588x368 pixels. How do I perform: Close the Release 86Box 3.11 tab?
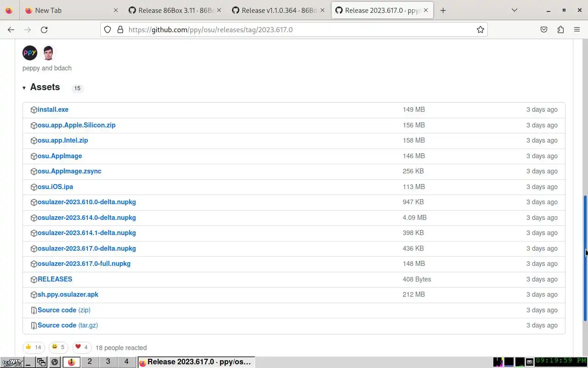[x=219, y=10]
